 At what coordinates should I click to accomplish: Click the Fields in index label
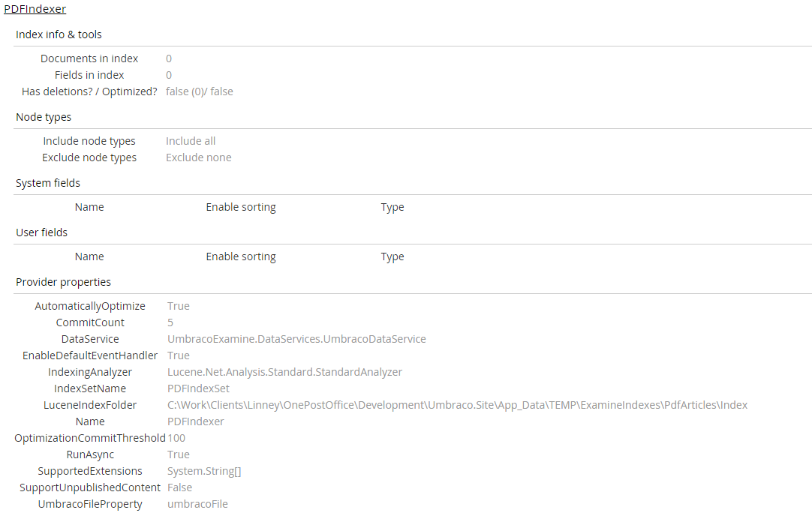[89, 75]
